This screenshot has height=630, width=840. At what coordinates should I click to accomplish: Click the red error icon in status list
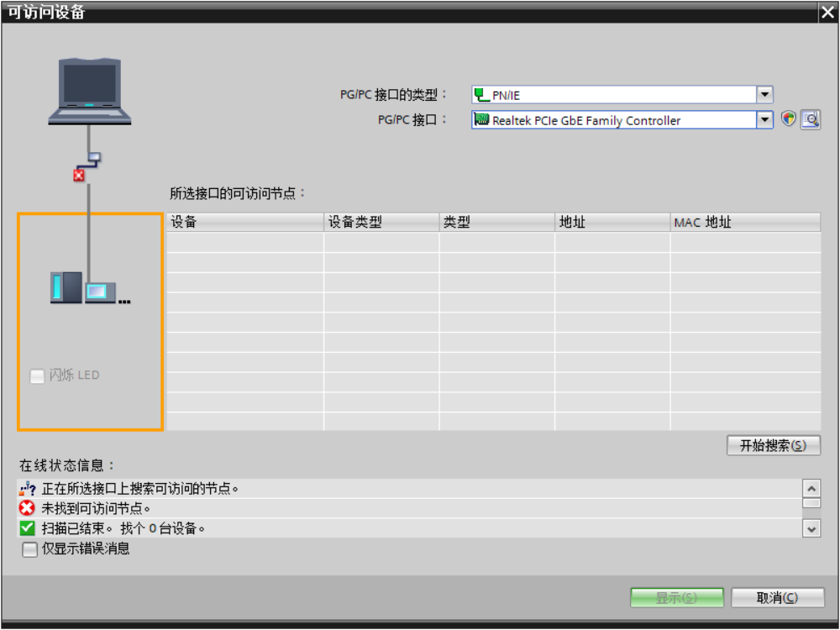[28, 508]
